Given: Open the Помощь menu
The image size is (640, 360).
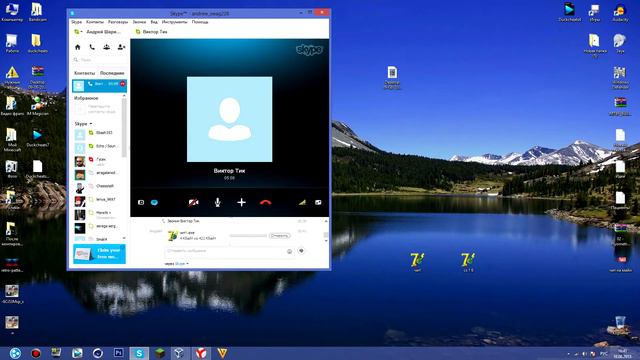Looking at the screenshot, I should [x=200, y=22].
